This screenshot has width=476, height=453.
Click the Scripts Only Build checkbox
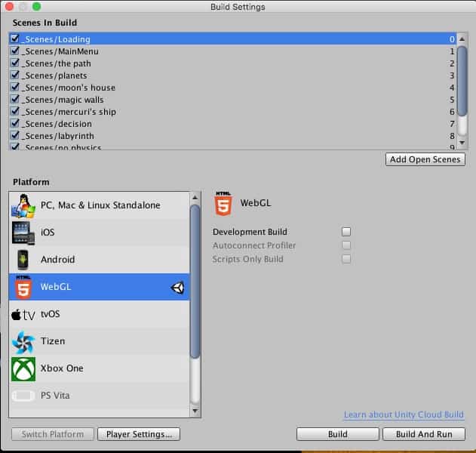point(346,259)
